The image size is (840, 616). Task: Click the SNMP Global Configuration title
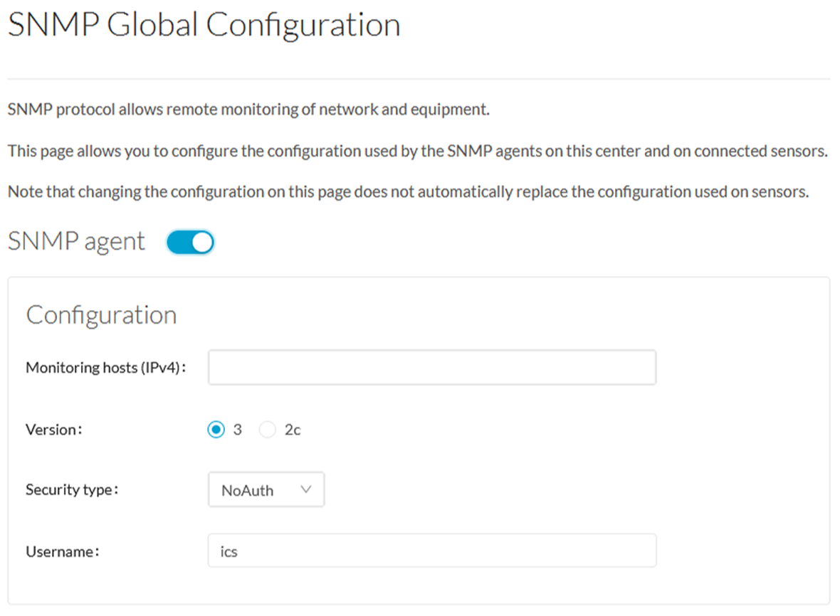(204, 24)
